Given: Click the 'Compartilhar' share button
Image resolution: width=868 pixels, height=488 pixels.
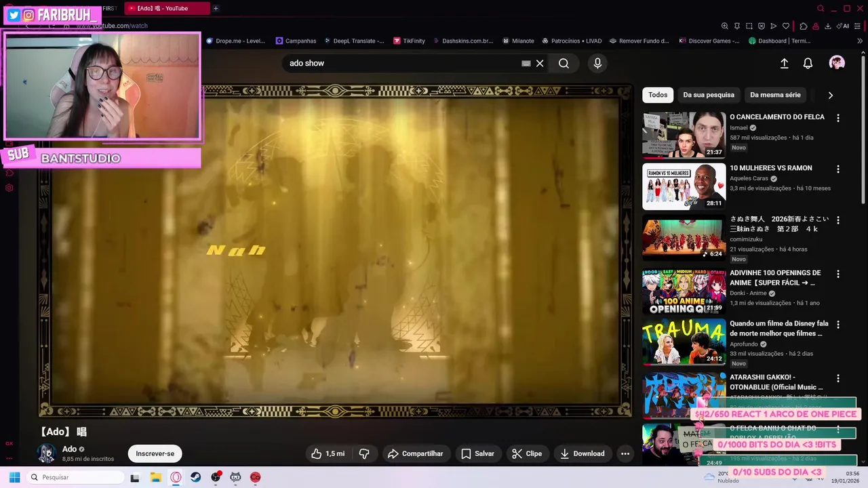Looking at the screenshot, I should 415,453.
